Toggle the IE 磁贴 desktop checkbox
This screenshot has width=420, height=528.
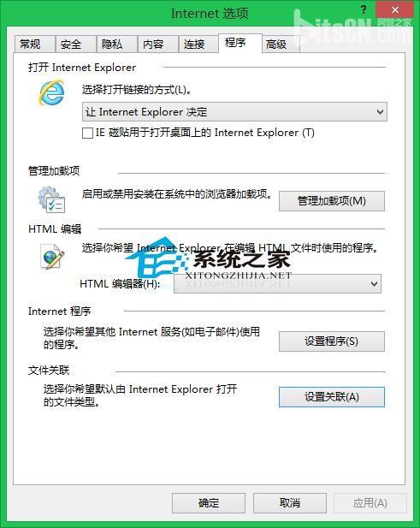[87, 133]
